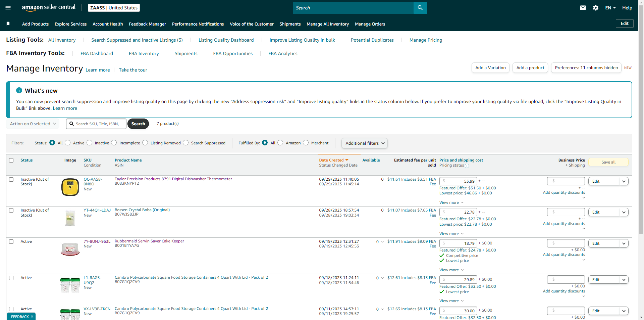
Task: Tick the select-all header checkbox
Action: click(x=11, y=161)
